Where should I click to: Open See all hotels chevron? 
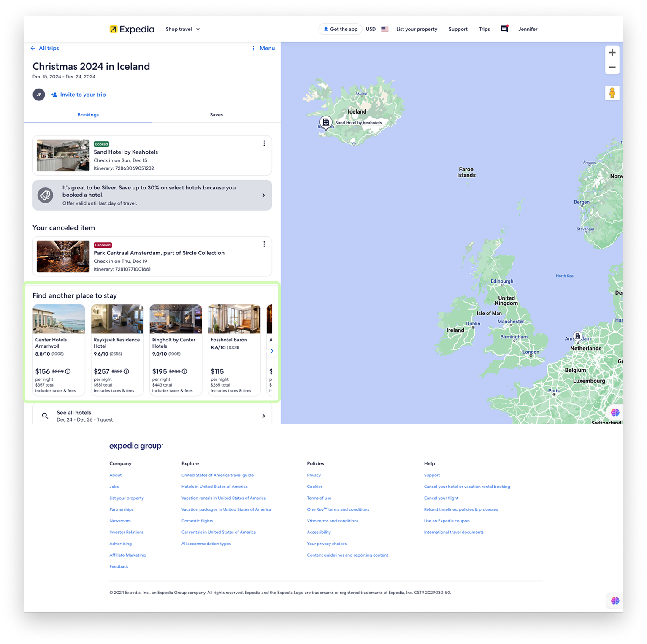point(263,416)
